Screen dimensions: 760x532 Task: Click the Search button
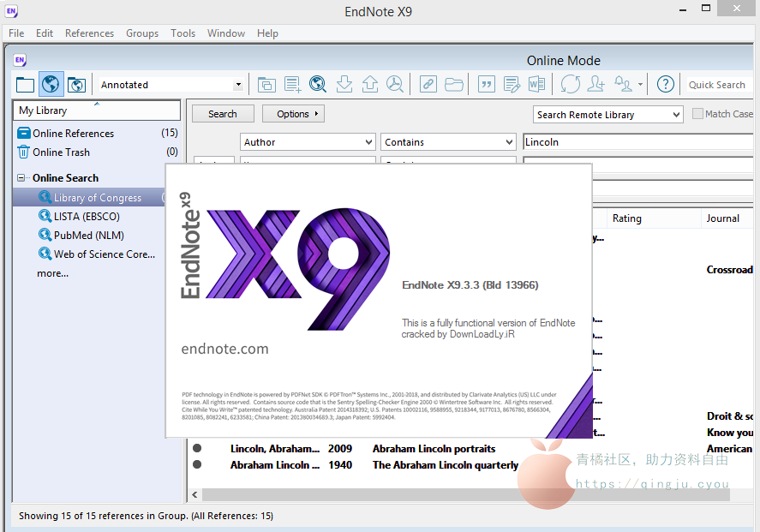pyautogui.click(x=223, y=114)
